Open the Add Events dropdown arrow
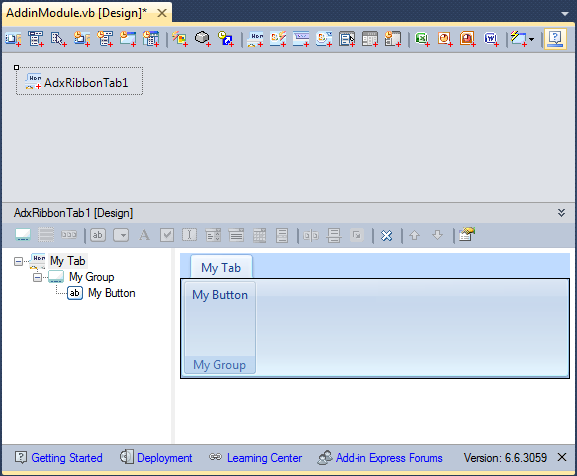Image resolution: width=577 pixels, height=476 pixels. [x=531, y=39]
